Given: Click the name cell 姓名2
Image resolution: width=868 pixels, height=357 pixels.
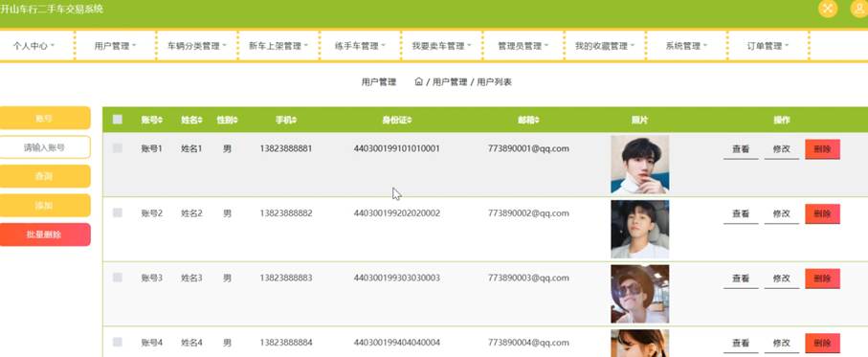Looking at the screenshot, I should coord(191,213).
